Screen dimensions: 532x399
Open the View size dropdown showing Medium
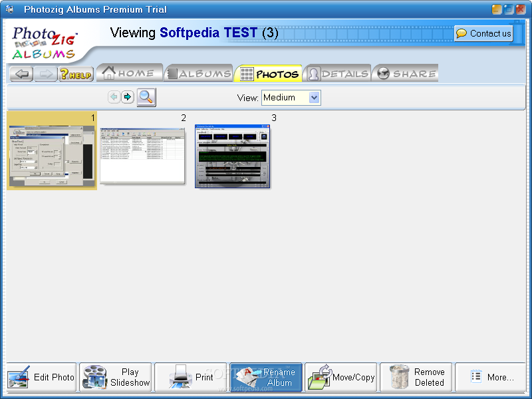[x=291, y=98]
